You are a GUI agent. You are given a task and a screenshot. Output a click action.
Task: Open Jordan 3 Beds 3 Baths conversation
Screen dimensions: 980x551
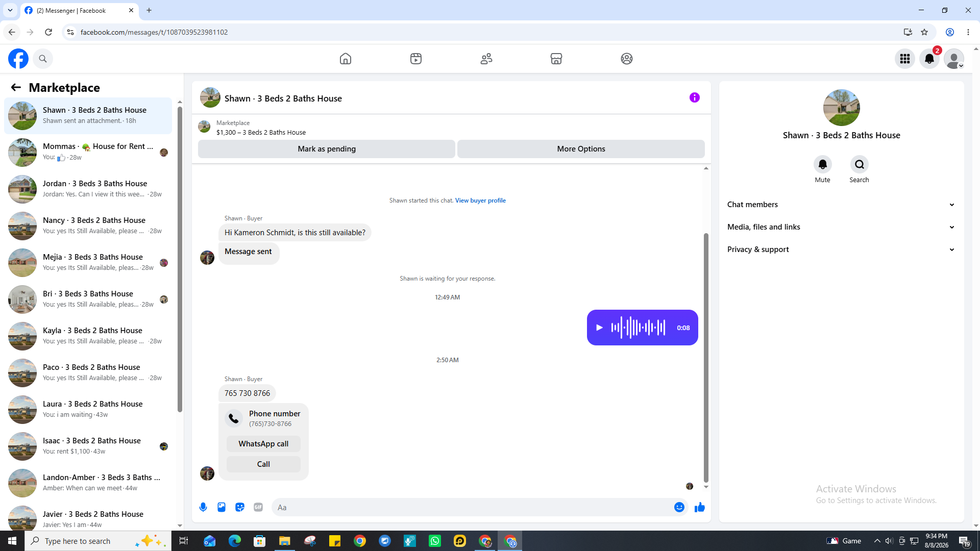[x=88, y=189]
